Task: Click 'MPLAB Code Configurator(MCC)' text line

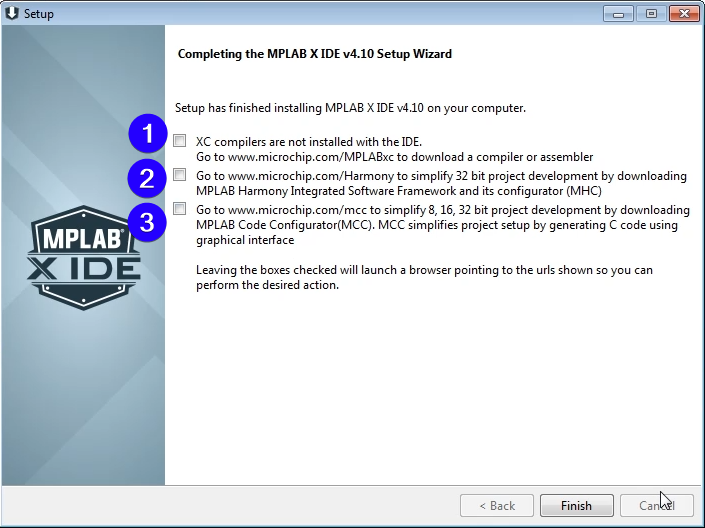Action: [437, 225]
